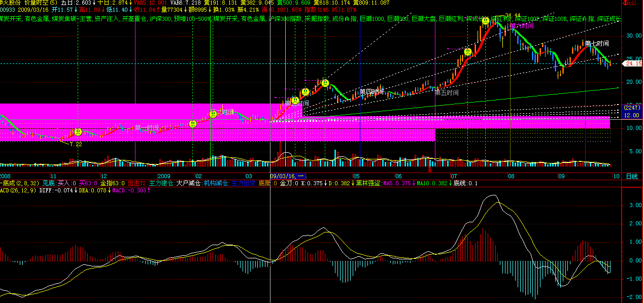Click the VAR5:12.001 value
Image resolution: width=644 pixels, height=303 pixels.
click(x=151, y=3)
